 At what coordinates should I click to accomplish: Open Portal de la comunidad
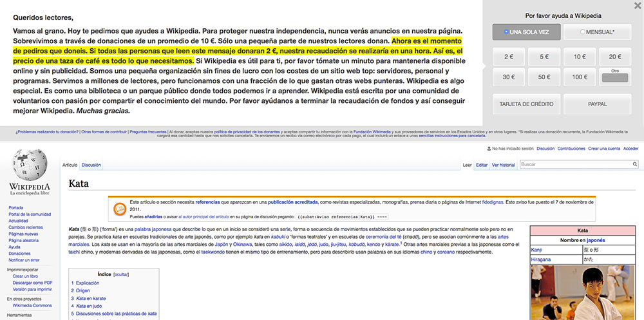click(30, 214)
